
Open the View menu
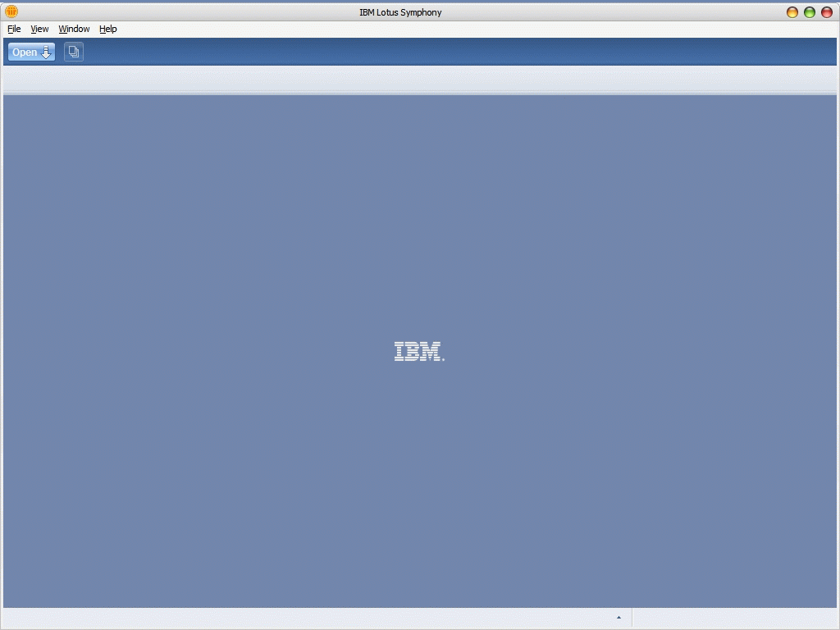click(39, 29)
